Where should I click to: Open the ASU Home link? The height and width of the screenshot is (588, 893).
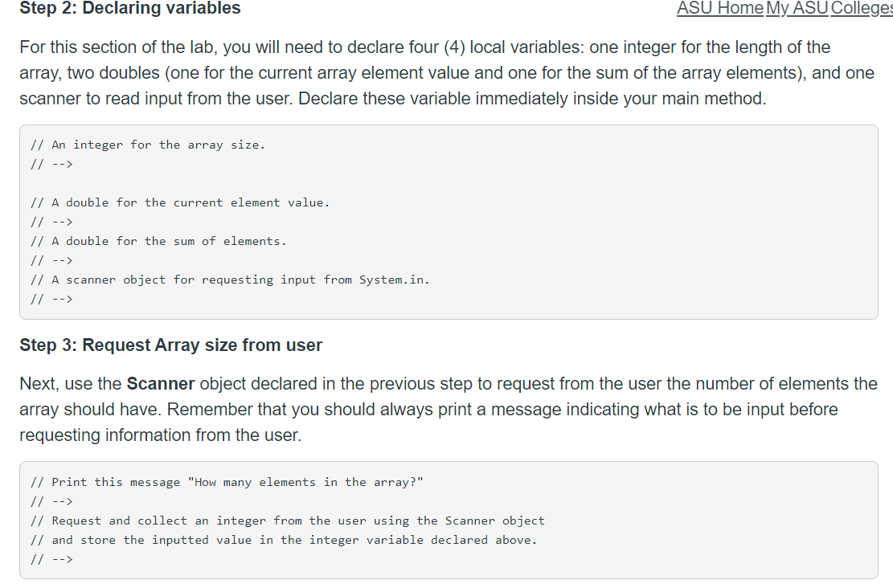[719, 8]
